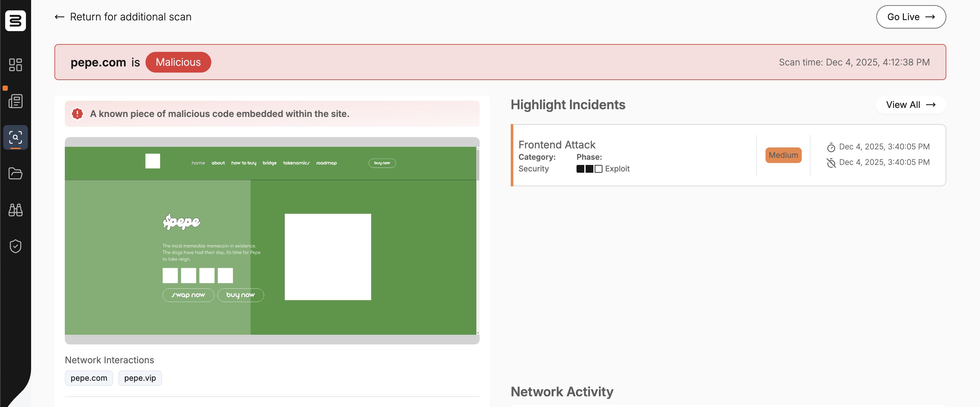Click the back arrow beside Return

(x=59, y=17)
